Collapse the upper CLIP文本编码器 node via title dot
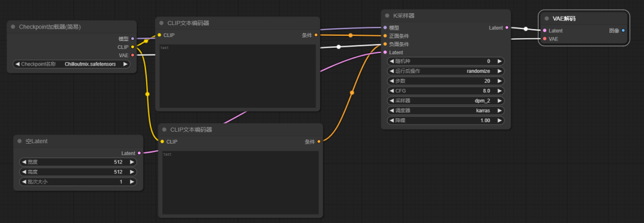 pos(162,23)
